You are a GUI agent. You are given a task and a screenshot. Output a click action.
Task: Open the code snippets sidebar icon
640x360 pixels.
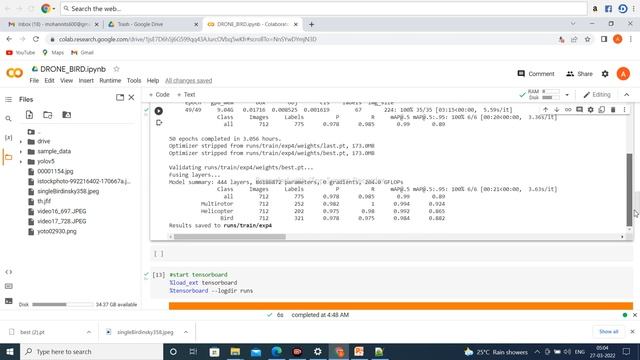click(9, 272)
